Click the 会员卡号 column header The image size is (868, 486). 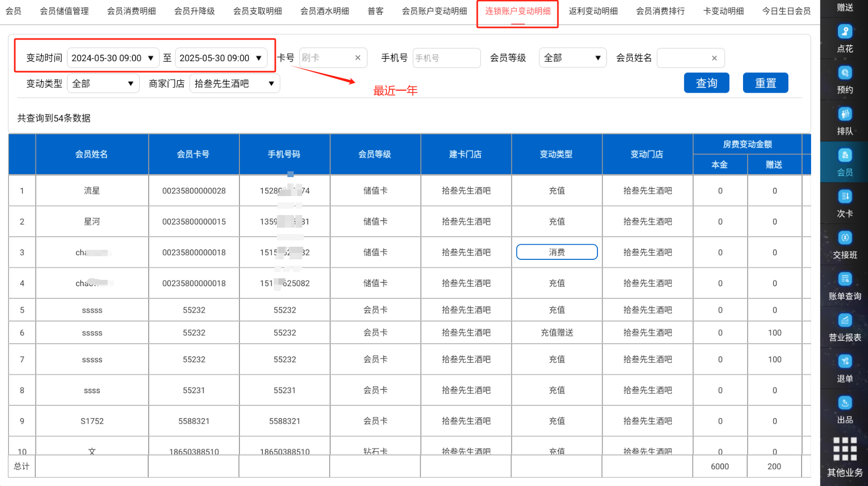194,154
